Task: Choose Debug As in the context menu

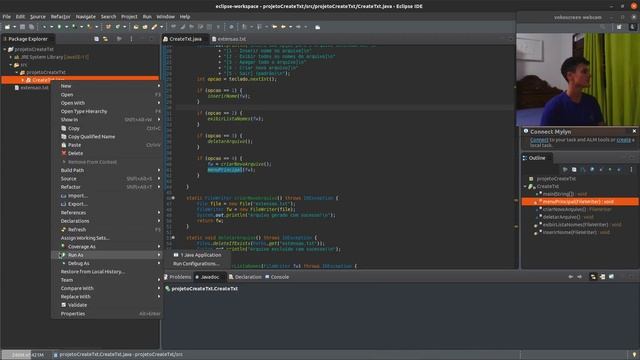Action: click(107, 264)
